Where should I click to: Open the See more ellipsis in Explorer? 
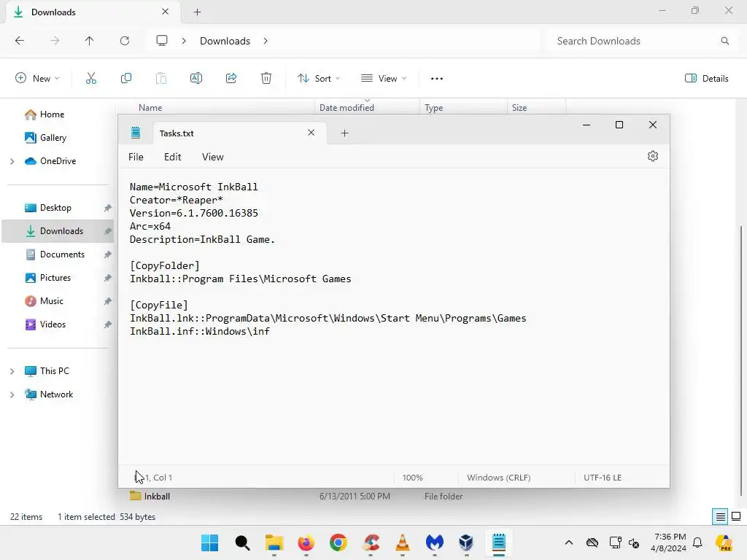437,79
